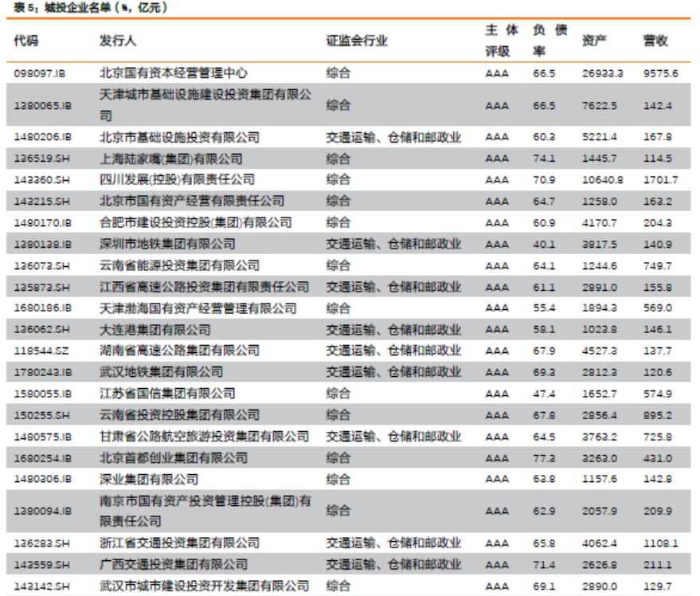
Task: Select debt ratio 40.1
Action: pos(544,245)
